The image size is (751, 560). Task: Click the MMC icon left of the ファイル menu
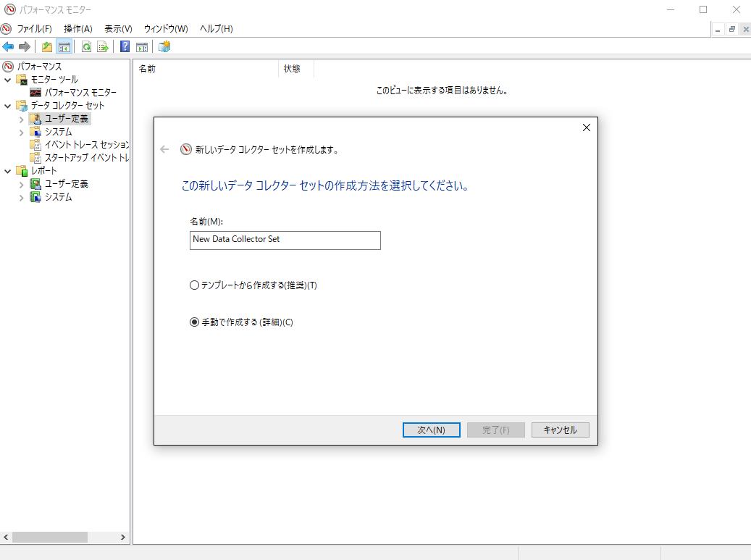[x=7, y=29]
